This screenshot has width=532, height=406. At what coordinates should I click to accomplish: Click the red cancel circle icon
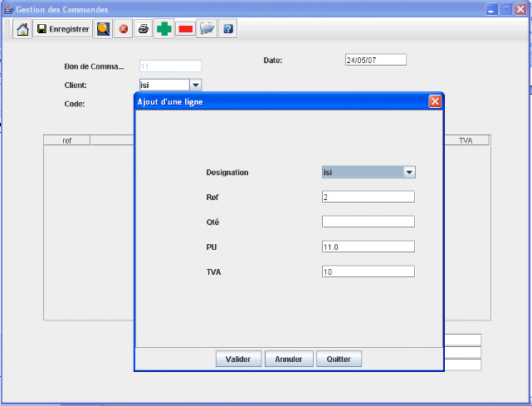(123, 29)
